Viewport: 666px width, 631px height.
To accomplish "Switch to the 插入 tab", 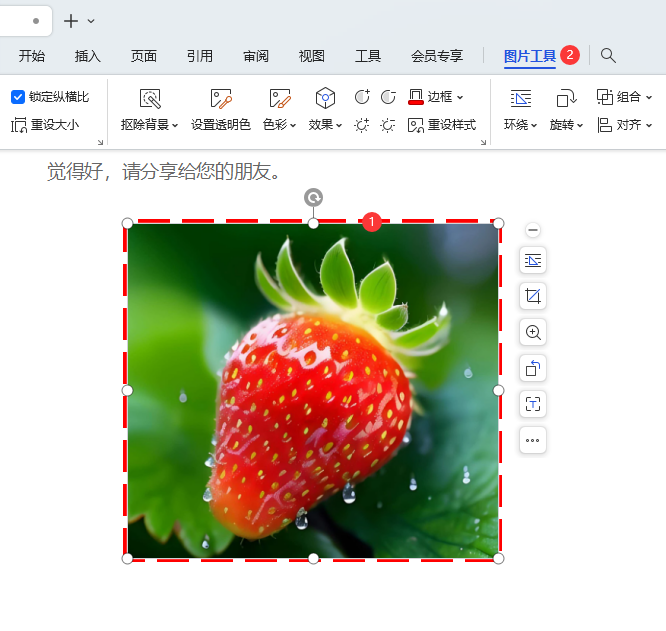I will pyautogui.click(x=87, y=56).
